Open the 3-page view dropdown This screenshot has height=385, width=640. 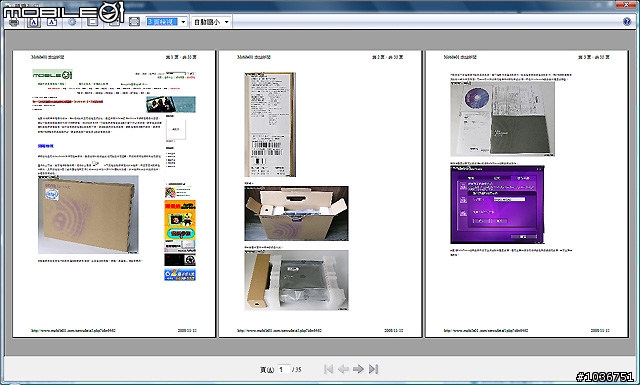tap(167, 22)
